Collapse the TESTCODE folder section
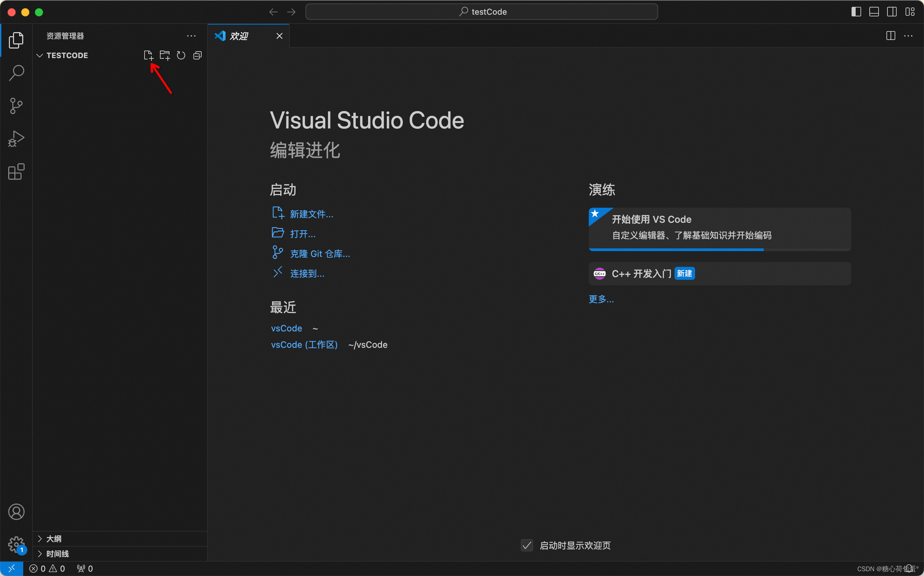The width and height of the screenshot is (924, 576). coord(40,56)
